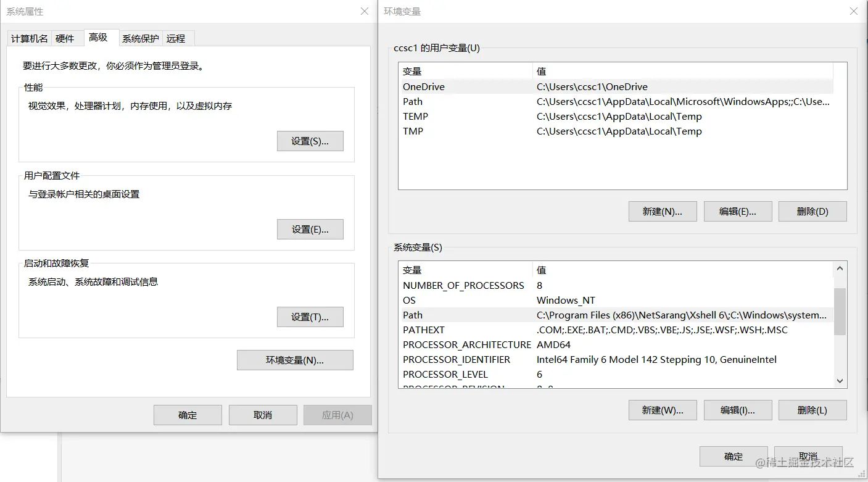Open the 系统保护 tab
This screenshot has height=482, width=868.
pos(140,38)
